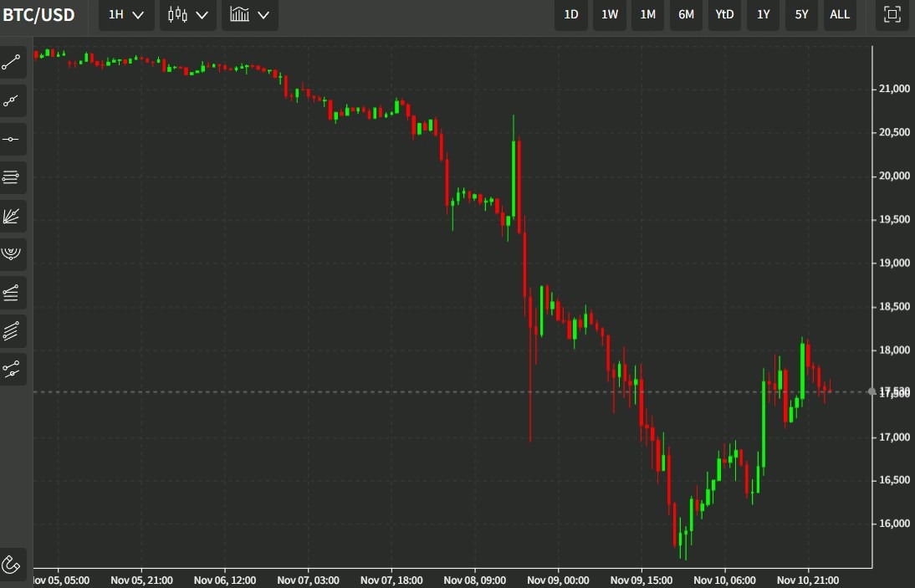Click the 16,500 price axis label

click(x=894, y=480)
